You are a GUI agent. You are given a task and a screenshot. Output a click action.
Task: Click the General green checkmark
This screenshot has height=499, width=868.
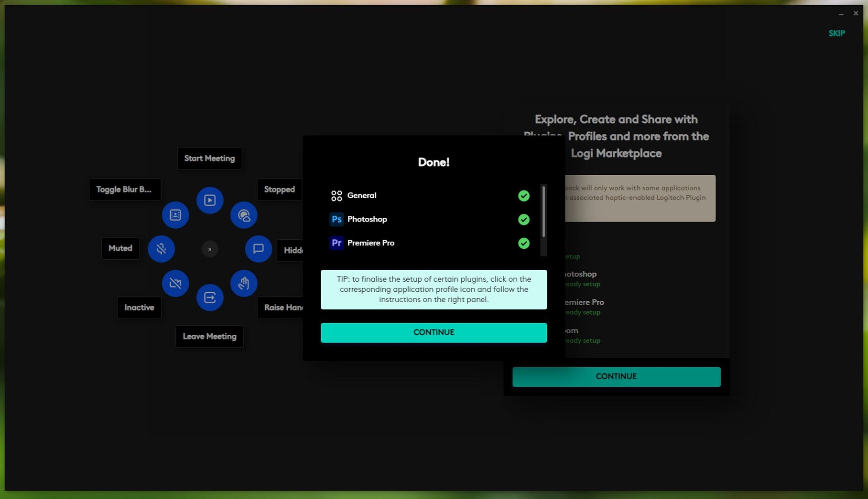pyautogui.click(x=524, y=196)
